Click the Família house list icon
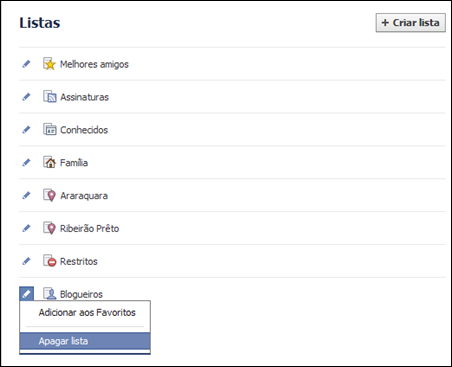This screenshot has height=367, width=452. pos(49,162)
